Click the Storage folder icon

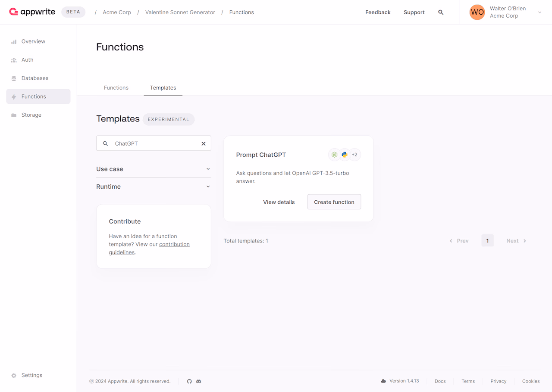(x=14, y=115)
